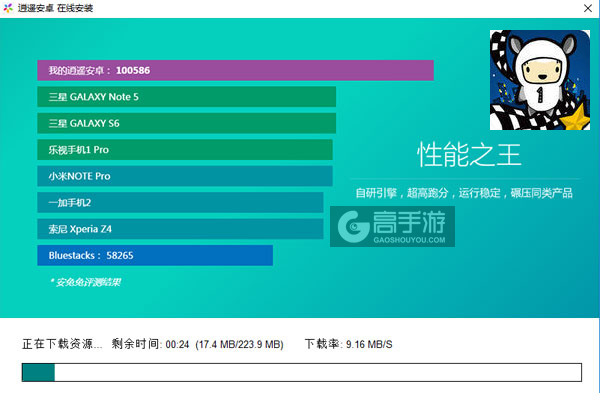Click the 高手游 G logo watermark
This screenshot has width=600, height=393.
353,227
